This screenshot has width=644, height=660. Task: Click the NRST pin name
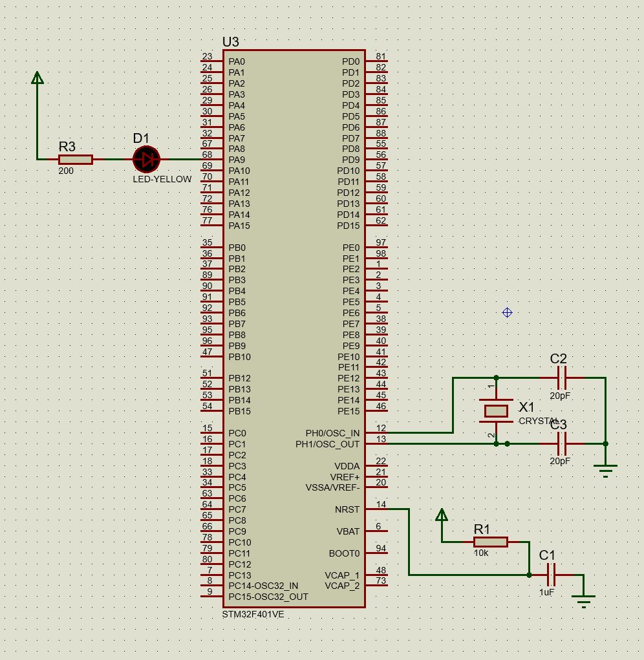tap(347, 510)
